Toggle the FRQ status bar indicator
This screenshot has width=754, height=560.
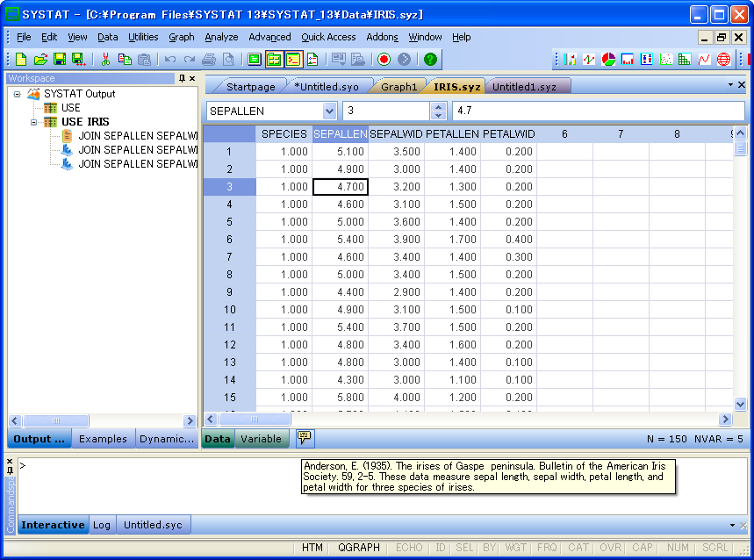point(547,548)
